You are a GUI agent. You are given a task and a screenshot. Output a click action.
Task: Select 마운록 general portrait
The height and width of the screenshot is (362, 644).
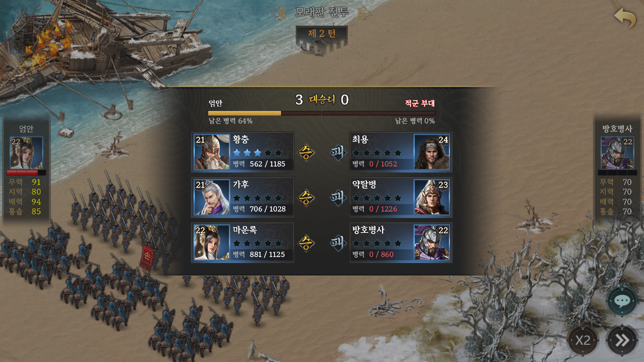(212, 243)
